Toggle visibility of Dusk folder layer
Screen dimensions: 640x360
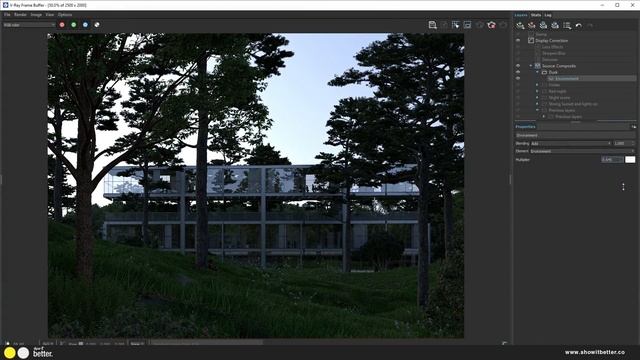pyautogui.click(x=518, y=72)
